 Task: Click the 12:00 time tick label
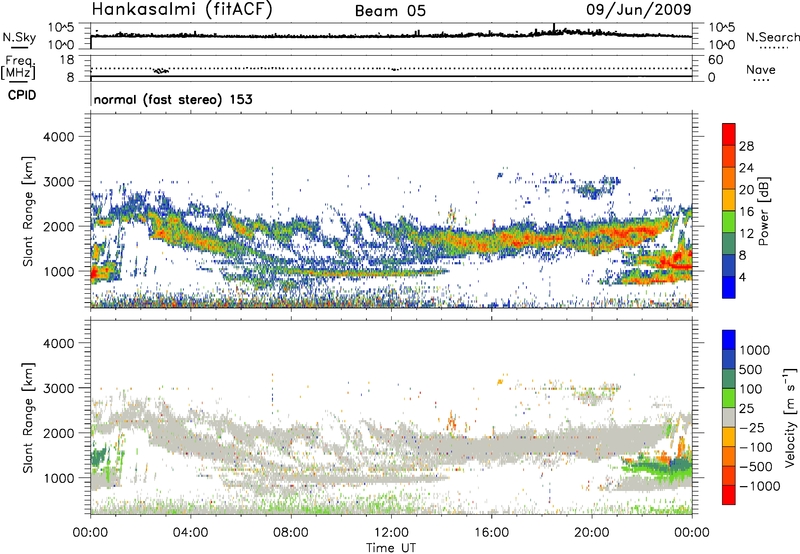(x=391, y=533)
